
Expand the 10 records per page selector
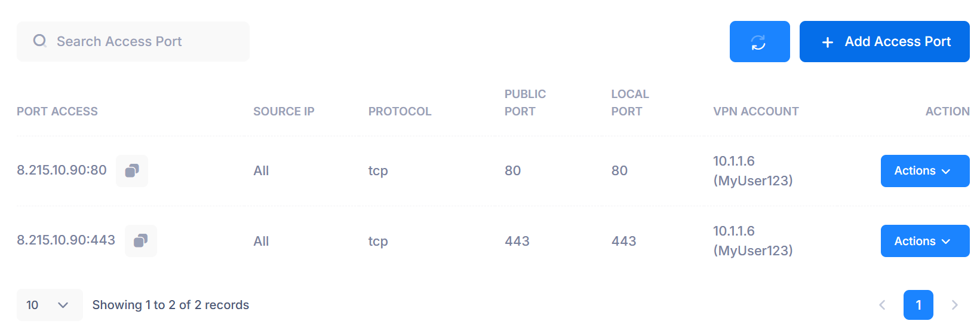pos(50,305)
